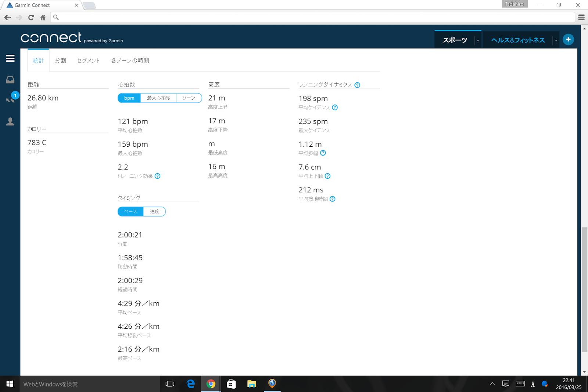Switch to the 分割 tab
Screen dimensions: 588x392
[x=60, y=61]
